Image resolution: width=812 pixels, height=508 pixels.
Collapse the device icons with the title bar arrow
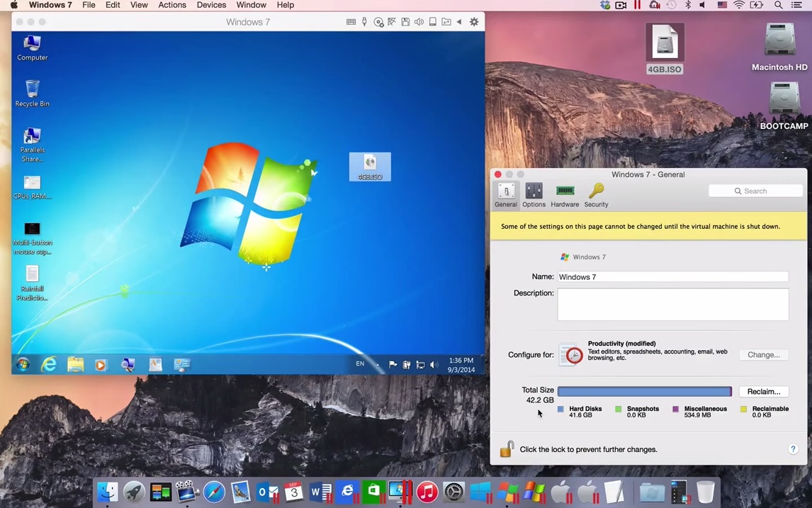pos(459,22)
